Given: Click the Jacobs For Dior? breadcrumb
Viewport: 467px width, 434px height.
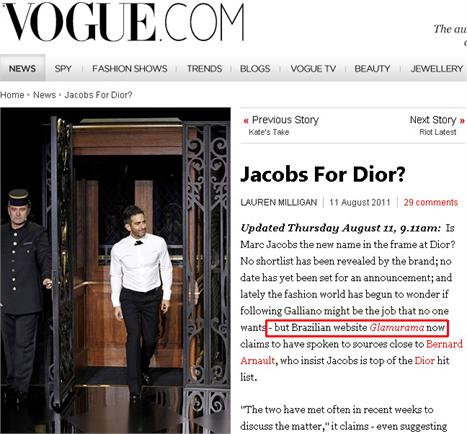Looking at the screenshot, I should [x=98, y=95].
